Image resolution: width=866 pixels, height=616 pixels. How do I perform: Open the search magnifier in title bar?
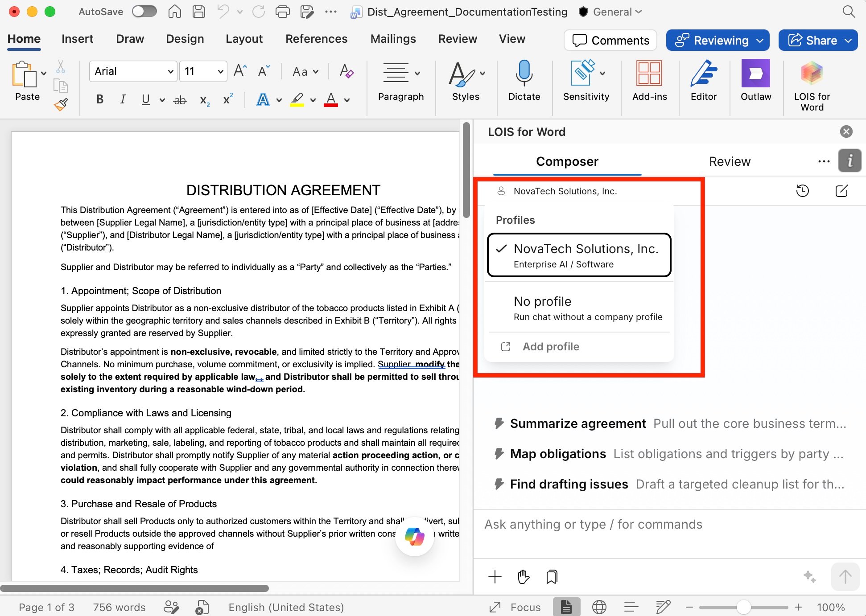coord(849,12)
